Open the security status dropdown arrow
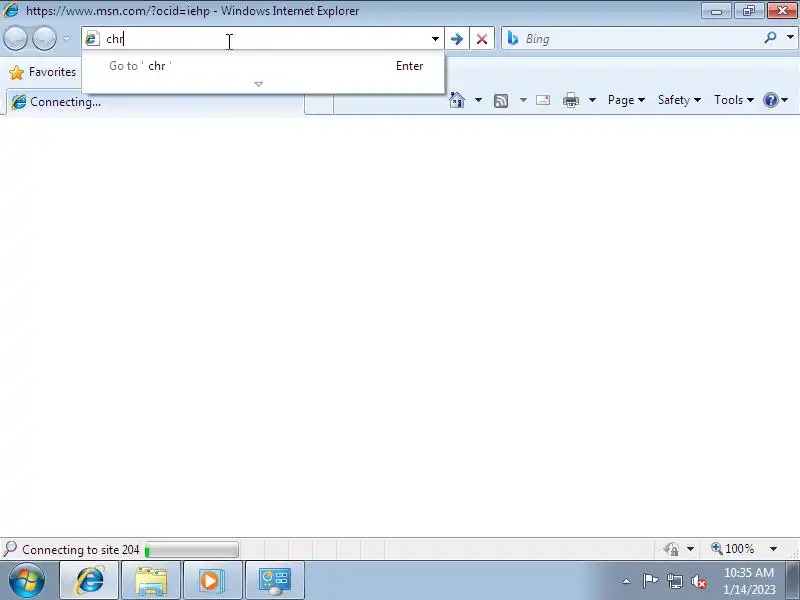Screen dimensions: 800x600 [690, 549]
